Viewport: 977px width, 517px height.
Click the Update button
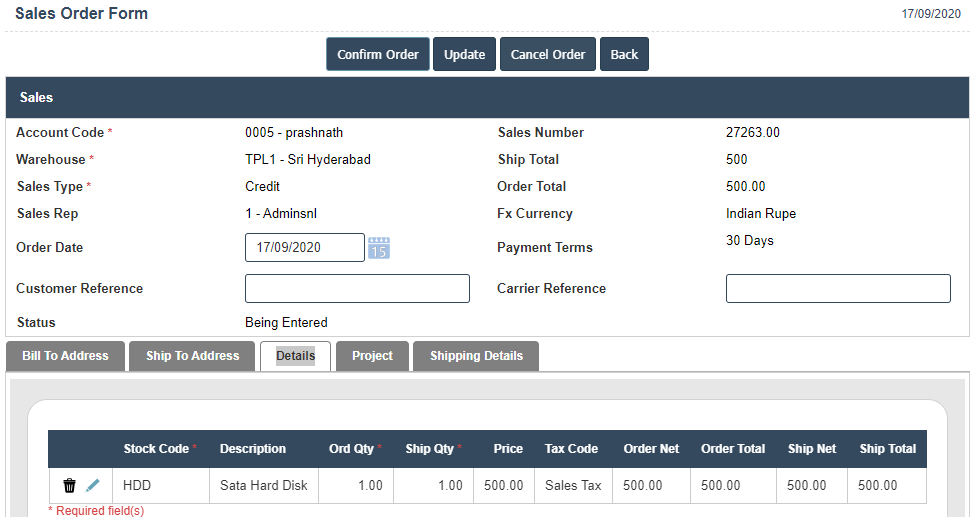pos(465,55)
